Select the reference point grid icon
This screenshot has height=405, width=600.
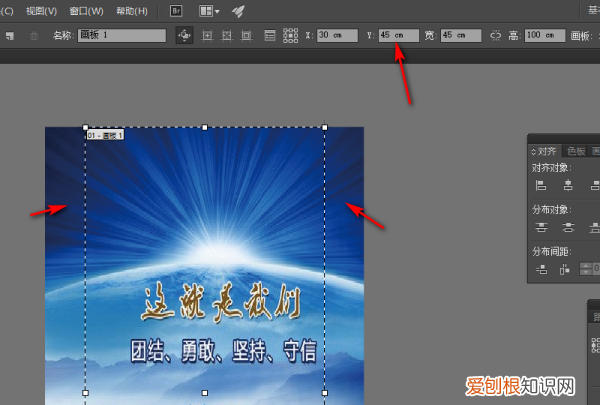point(290,35)
